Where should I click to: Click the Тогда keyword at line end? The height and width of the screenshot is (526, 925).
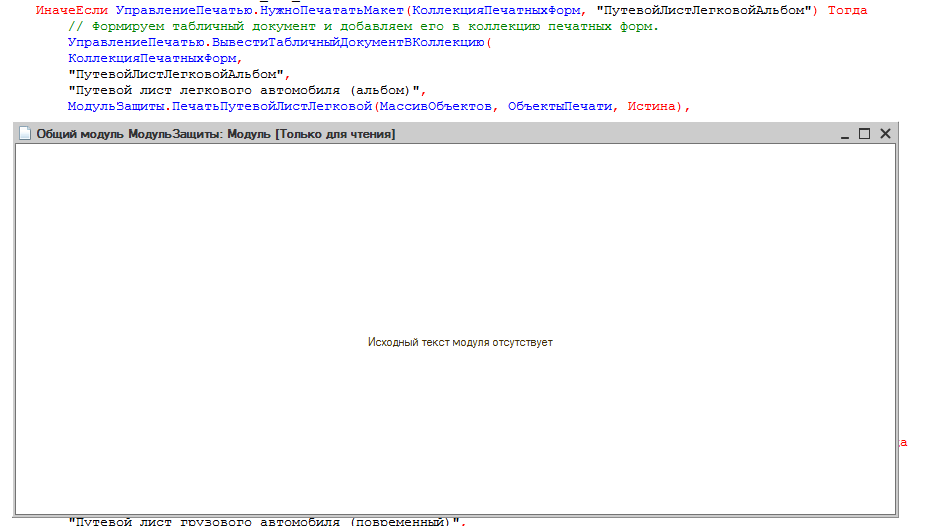click(x=847, y=11)
